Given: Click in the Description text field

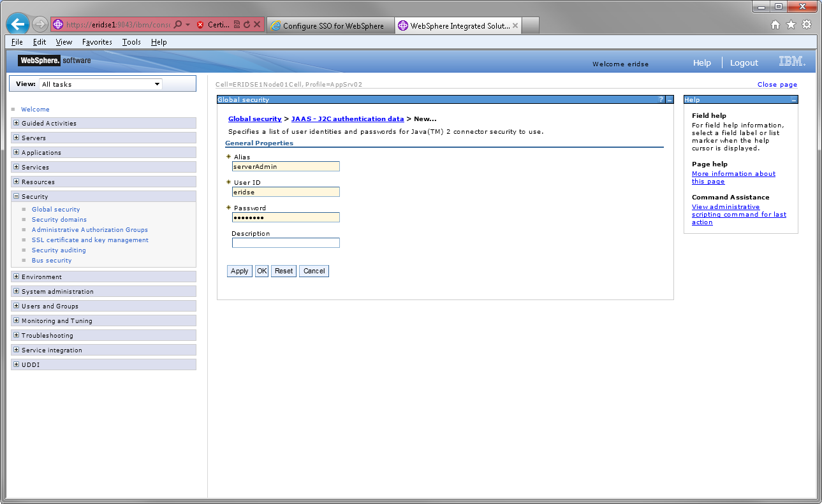Looking at the screenshot, I should (286, 243).
